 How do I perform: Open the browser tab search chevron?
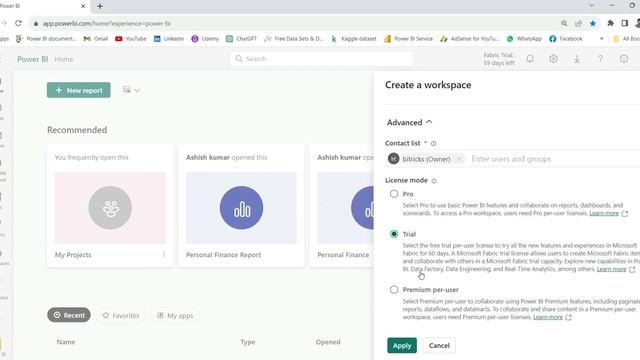[591, 5]
